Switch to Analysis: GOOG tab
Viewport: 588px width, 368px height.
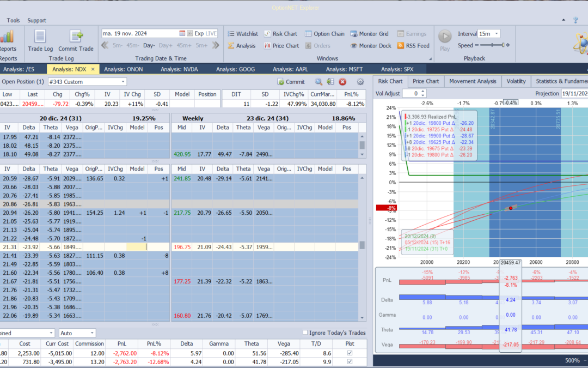[236, 69]
